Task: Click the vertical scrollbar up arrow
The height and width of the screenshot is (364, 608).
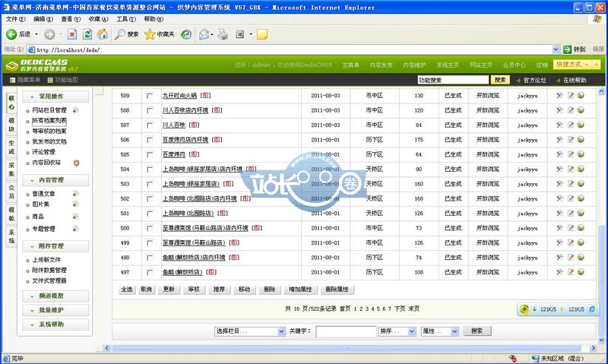Action: click(x=601, y=91)
